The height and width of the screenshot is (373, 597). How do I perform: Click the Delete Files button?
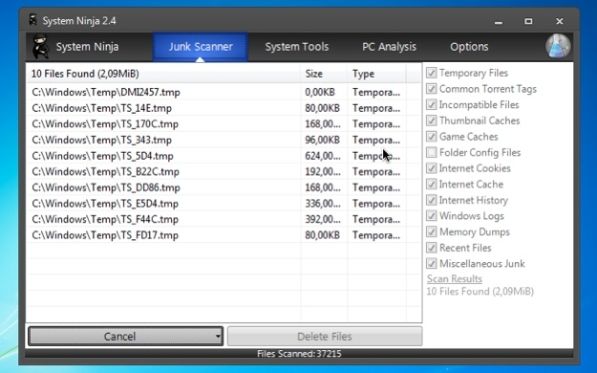pyautogui.click(x=324, y=336)
